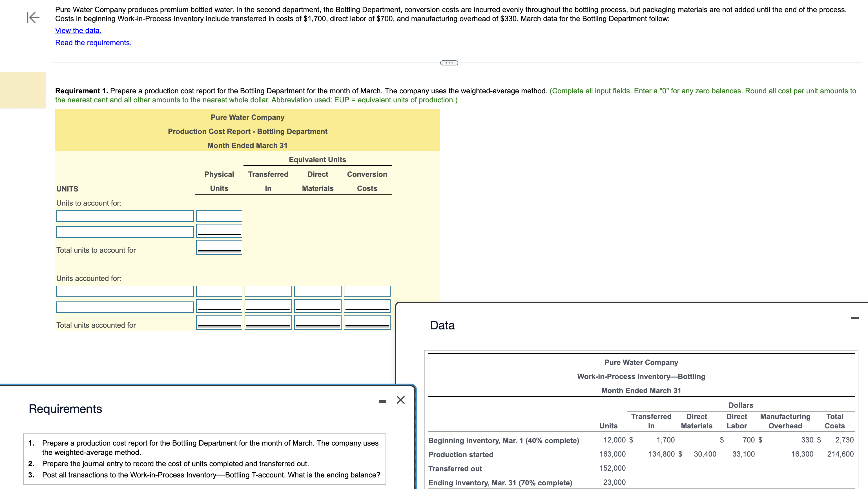This screenshot has width=868, height=489.
Task: Click the Transferred In field in first accounted row
Action: 268,291
